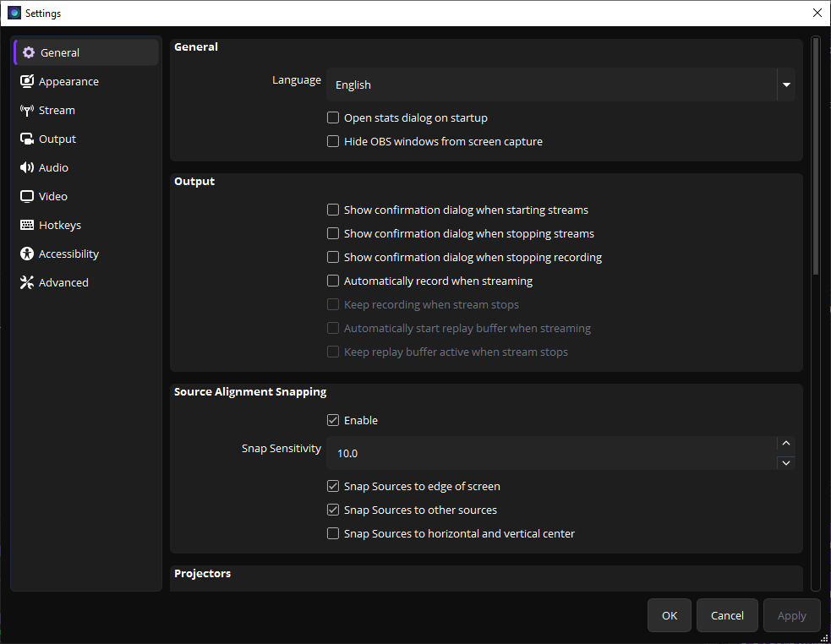This screenshot has height=644, width=831.
Task: Click the OBS logo in title bar
Action: tap(14, 13)
